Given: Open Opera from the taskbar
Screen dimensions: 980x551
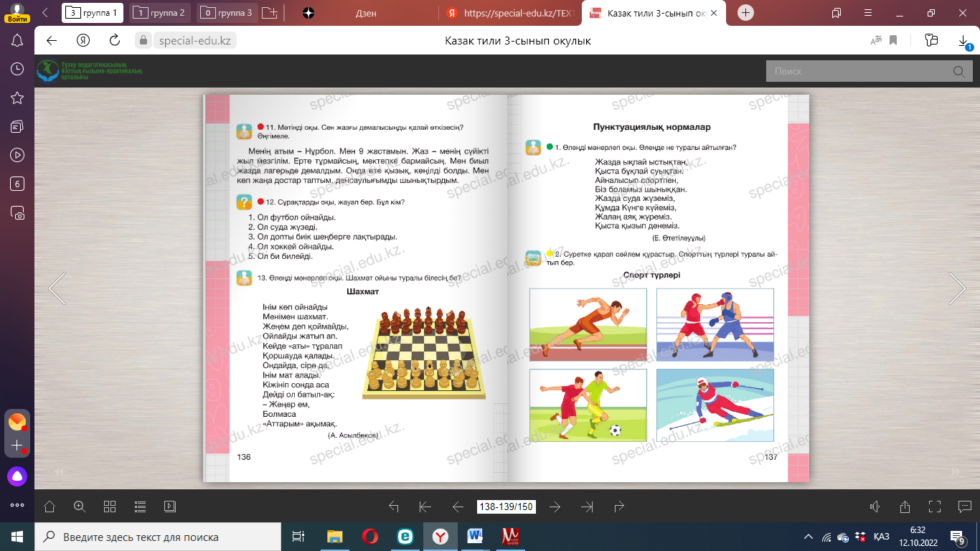Looking at the screenshot, I should coord(369,537).
